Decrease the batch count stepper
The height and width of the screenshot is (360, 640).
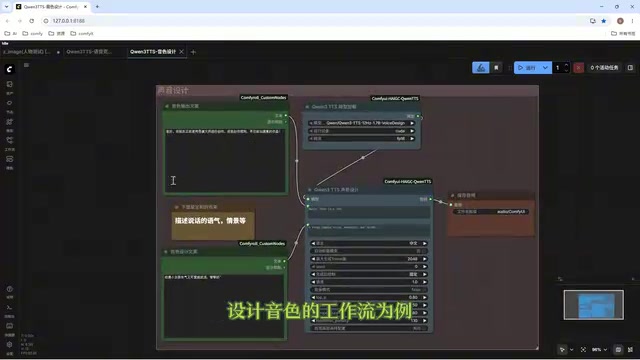coord(566,71)
